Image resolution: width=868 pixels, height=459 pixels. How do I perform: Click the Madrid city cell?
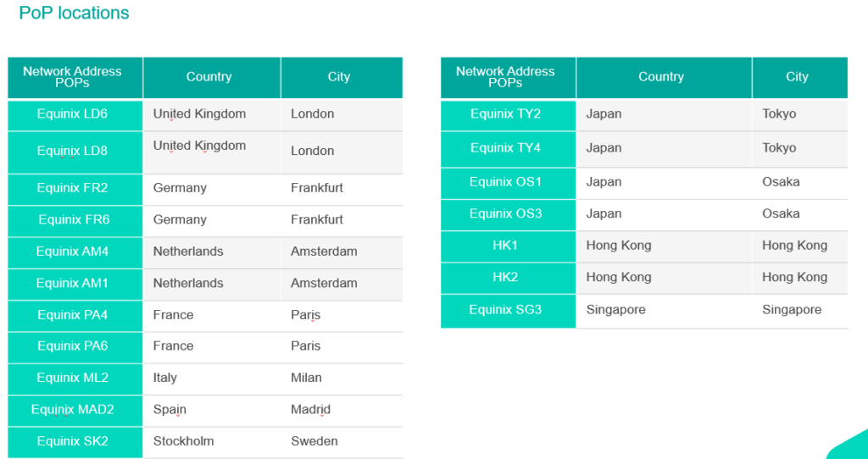(x=342, y=411)
